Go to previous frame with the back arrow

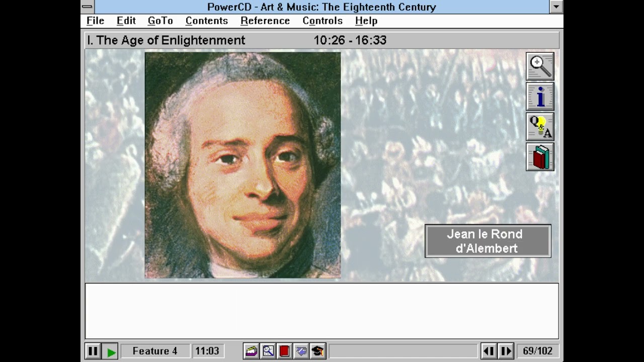[x=489, y=351]
